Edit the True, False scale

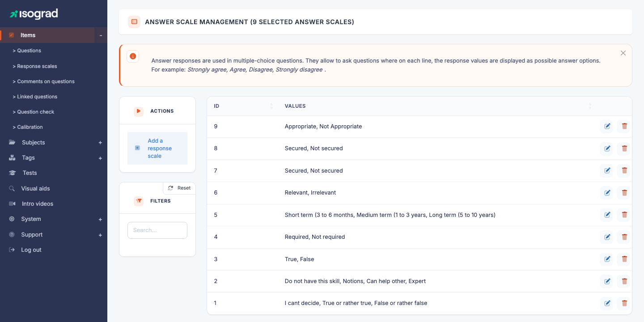coord(607,259)
